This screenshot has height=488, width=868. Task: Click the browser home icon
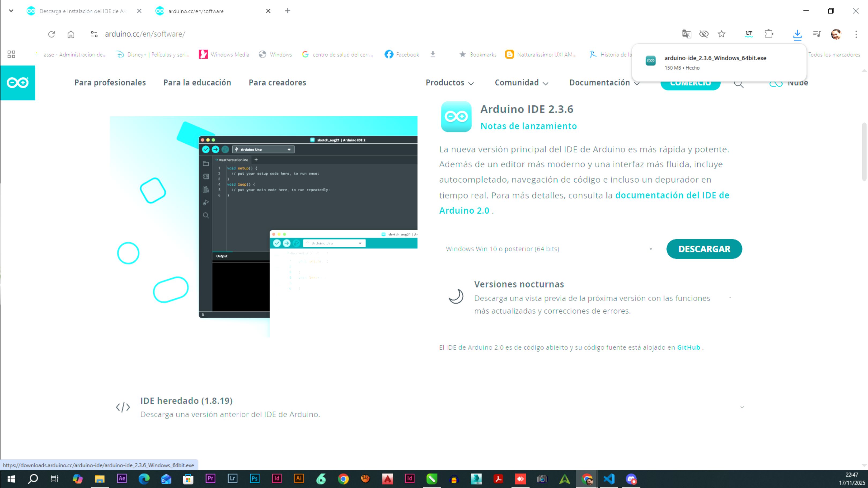[71, 34]
